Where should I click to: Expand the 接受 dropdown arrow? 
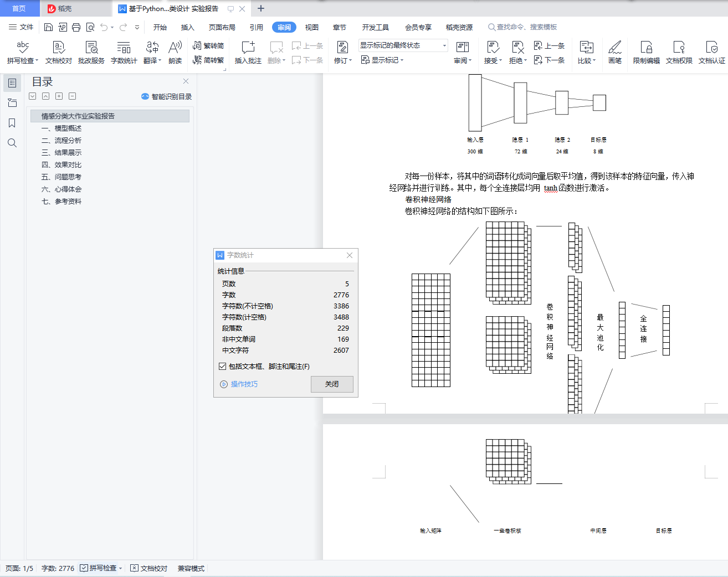pyautogui.click(x=500, y=61)
